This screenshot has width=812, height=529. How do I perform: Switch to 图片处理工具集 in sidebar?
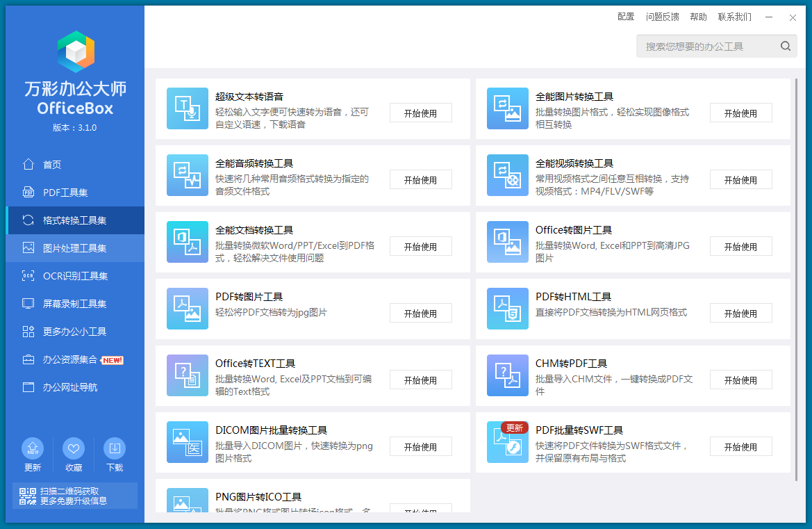tap(74, 248)
